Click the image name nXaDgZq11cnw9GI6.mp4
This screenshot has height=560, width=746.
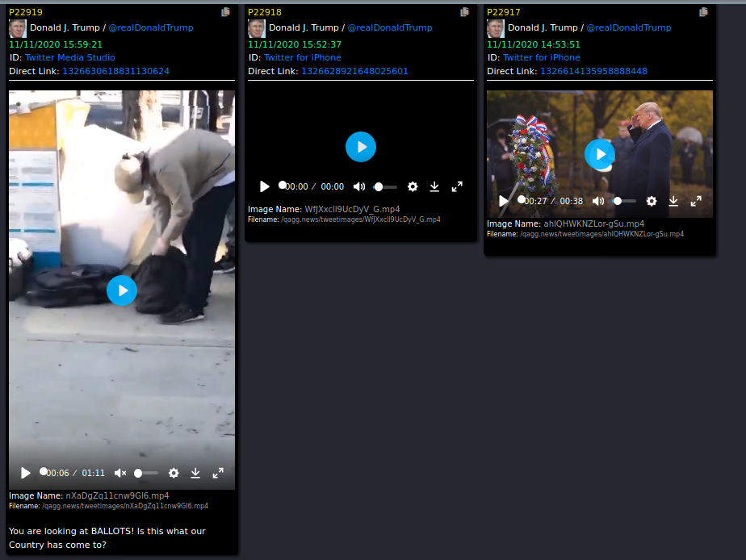click(x=117, y=495)
